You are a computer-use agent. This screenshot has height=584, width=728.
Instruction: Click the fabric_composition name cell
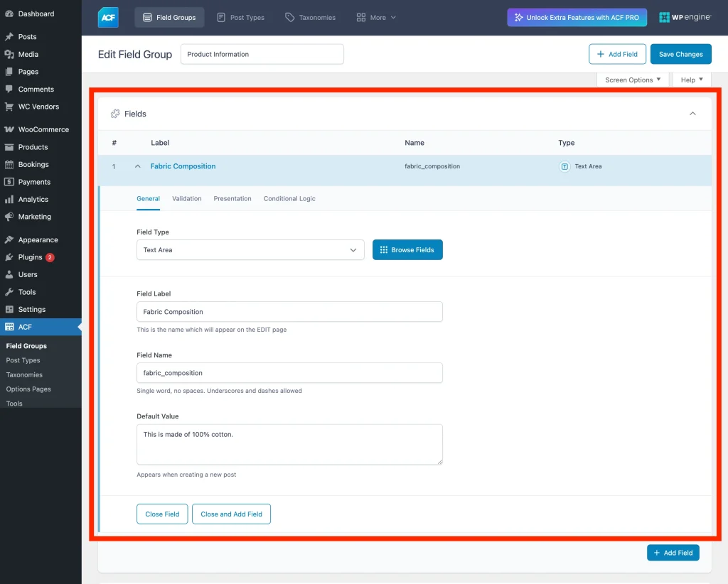432,166
